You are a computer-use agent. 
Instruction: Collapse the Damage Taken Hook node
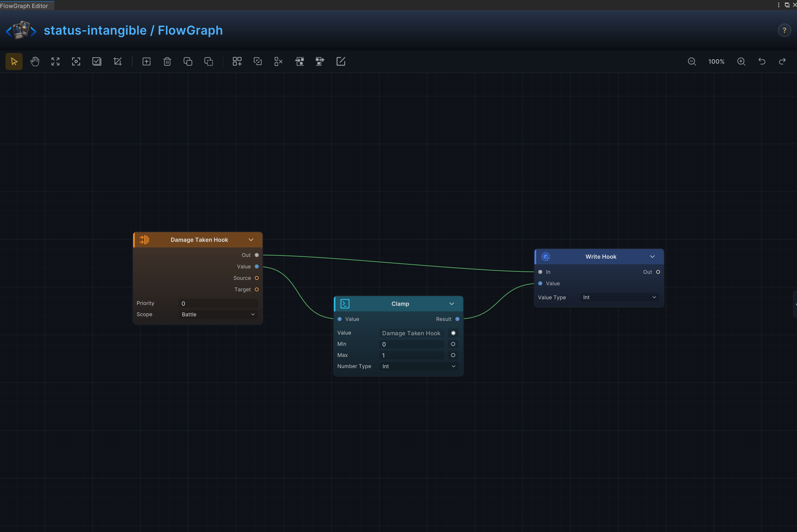click(251, 240)
